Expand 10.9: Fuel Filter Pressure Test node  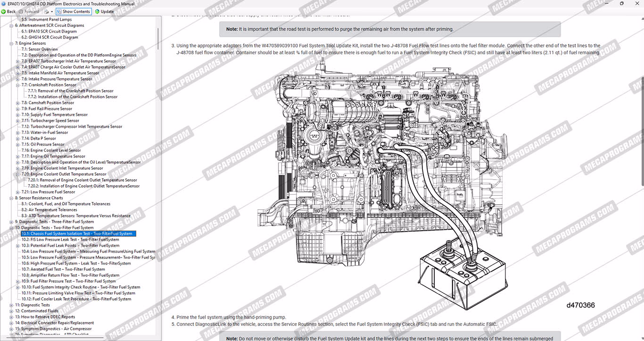(x=18, y=281)
